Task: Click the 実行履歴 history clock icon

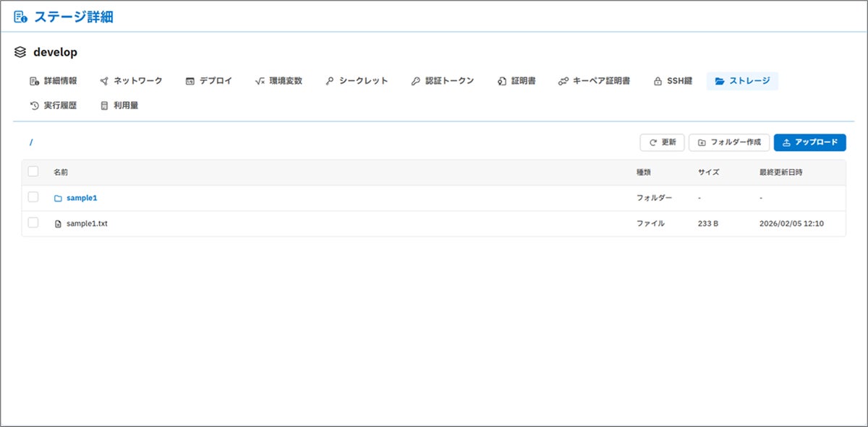Action: click(34, 105)
